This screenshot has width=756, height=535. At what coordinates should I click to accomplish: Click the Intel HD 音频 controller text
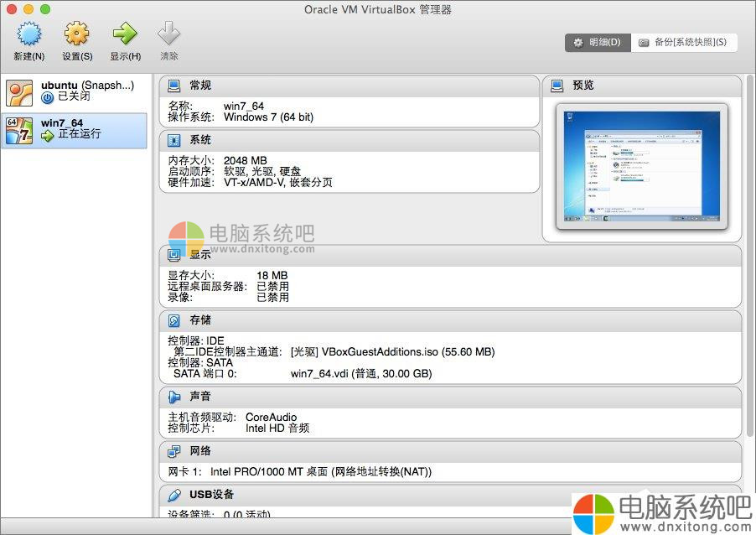tap(277, 429)
